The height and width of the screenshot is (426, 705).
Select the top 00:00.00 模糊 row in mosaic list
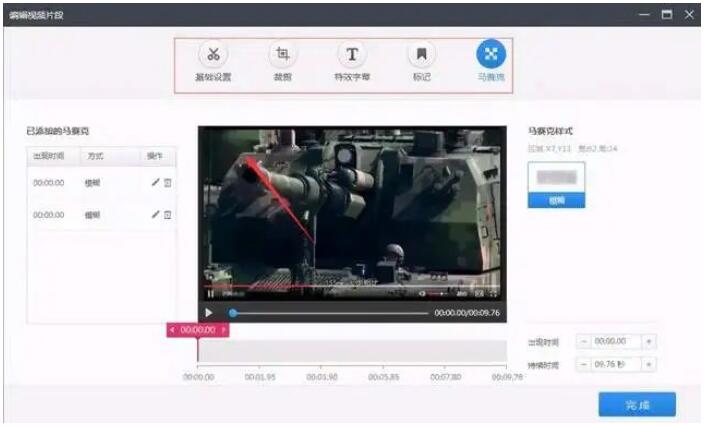pyautogui.click(x=102, y=183)
